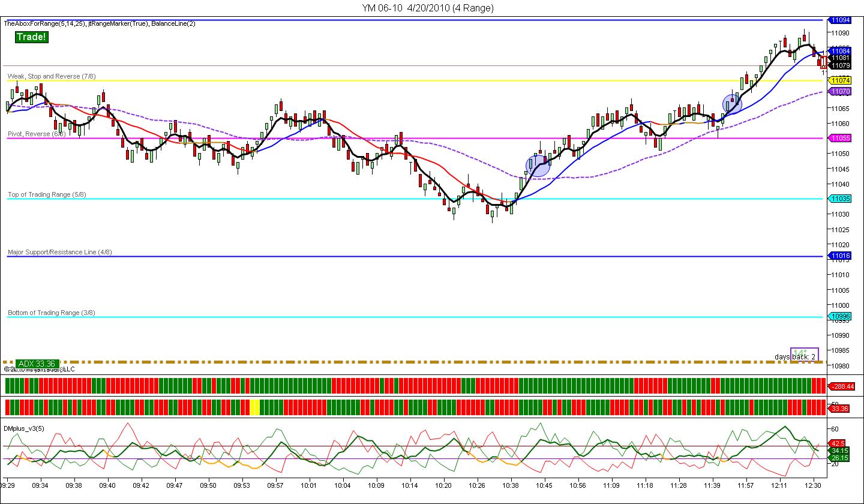Click the 09:42 time label
The height and width of the screenshot is (504, 864).
(141, 485)
